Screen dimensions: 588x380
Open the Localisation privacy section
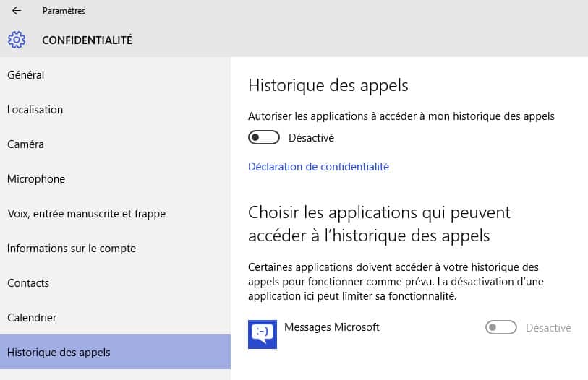tap(115, 110)
